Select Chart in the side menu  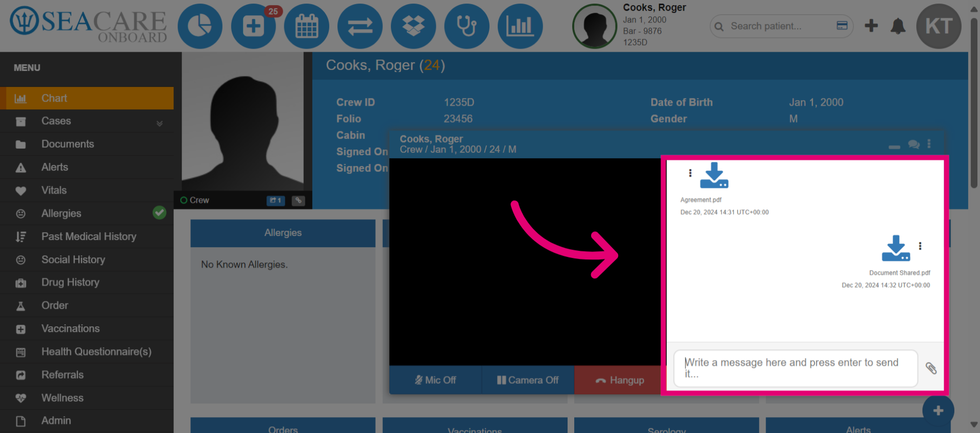(87, 98)
